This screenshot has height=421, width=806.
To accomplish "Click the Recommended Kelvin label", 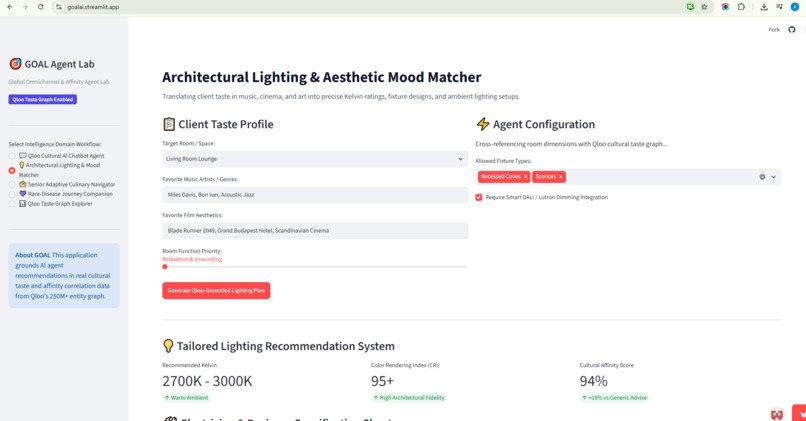I will pyautogui.click(x=190, y=365).
